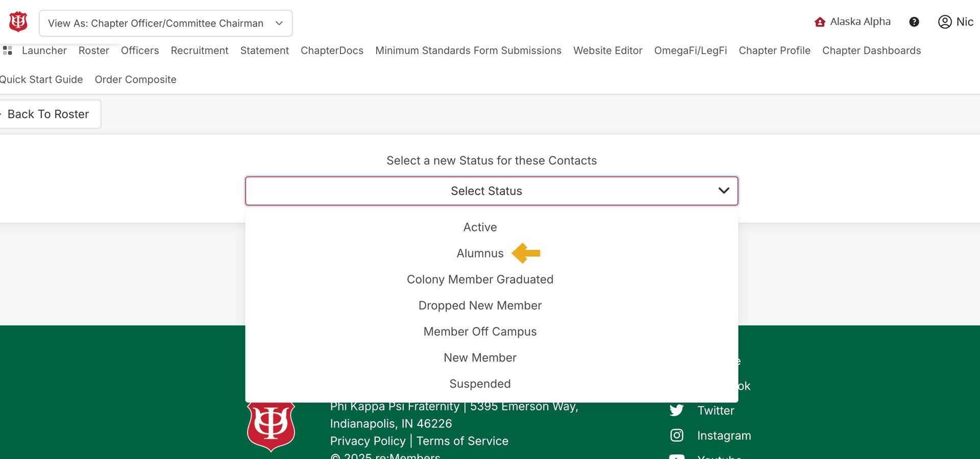Click the Instagram icon in footer
This screenshot has height=459, width=980.
[x=677, y=436]
